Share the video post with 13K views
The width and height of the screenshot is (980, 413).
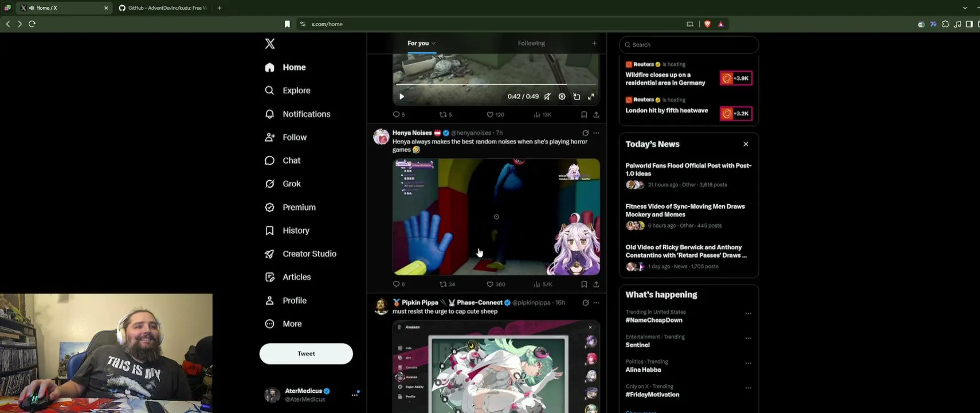pos(596,115)
